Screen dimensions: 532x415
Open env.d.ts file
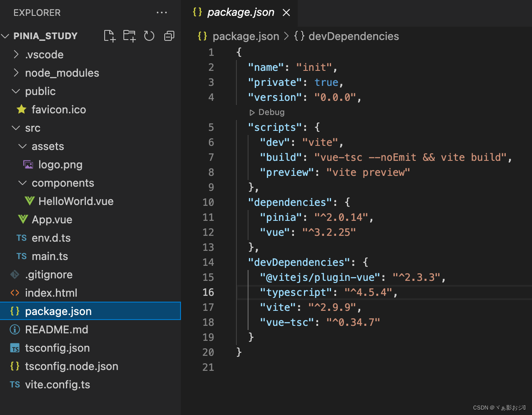51,238
